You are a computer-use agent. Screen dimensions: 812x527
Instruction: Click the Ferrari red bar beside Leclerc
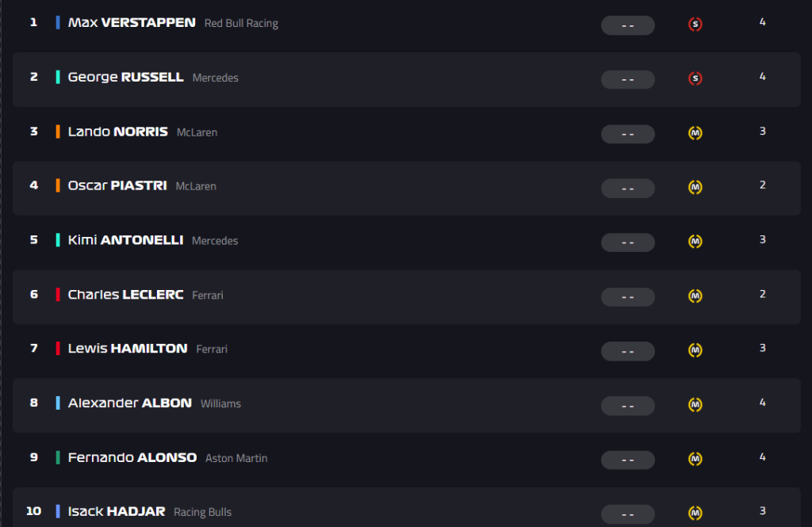[x=58, y=295]
